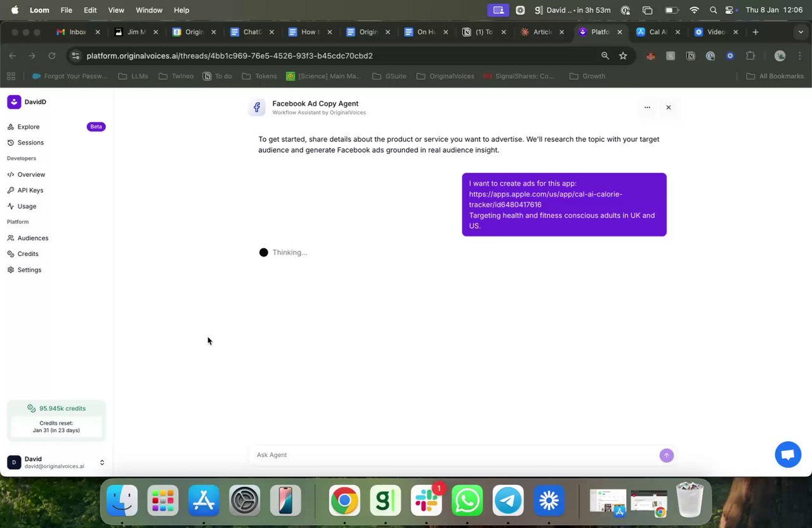Viewport: 812px width, 528px height.
Task: Reload the browser page
Action: tap(52, 56)
